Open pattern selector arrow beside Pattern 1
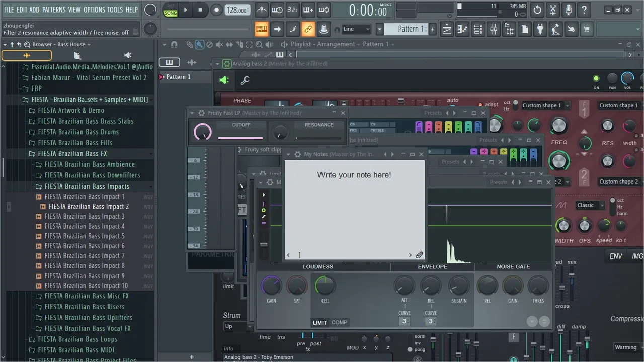Image resolution: width=644 pixels, height=362 pixels. pyautogui.click(x=380, y=29)
